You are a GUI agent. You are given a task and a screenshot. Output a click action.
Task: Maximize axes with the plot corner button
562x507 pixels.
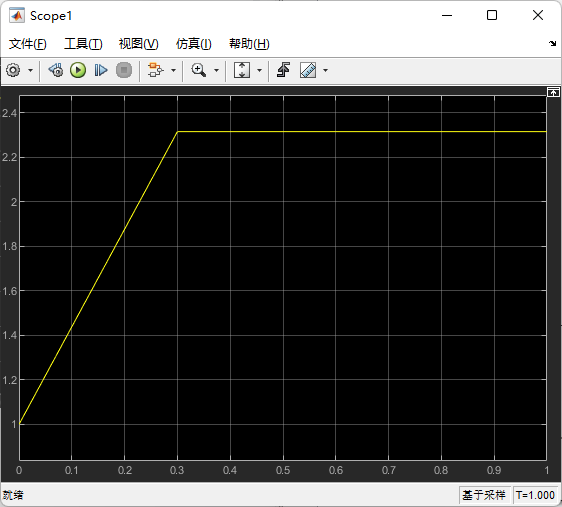click(553, 92)
